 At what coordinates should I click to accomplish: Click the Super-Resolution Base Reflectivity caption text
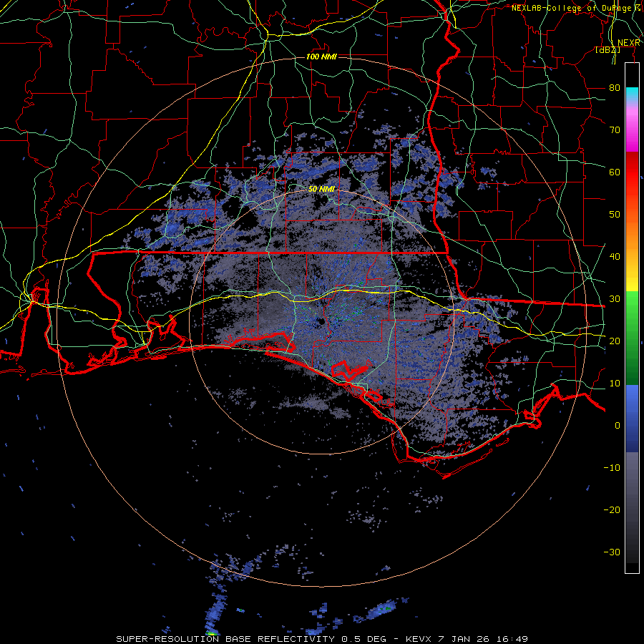(x=321, y=639)
